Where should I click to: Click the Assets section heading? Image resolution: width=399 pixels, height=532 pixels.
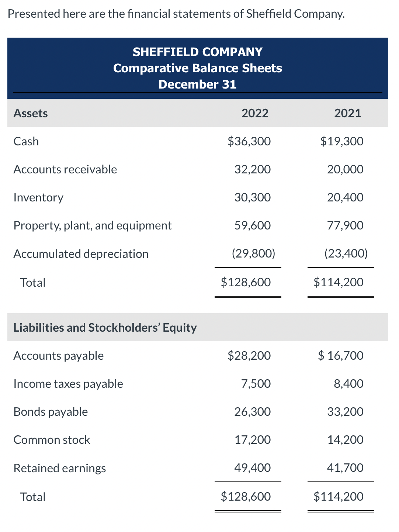31,113
